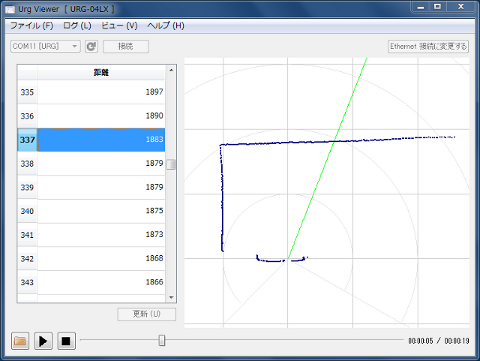Click the refresh COM port icon
The height and width of the screenshot is (361, 480).
[x=91, y=46]
